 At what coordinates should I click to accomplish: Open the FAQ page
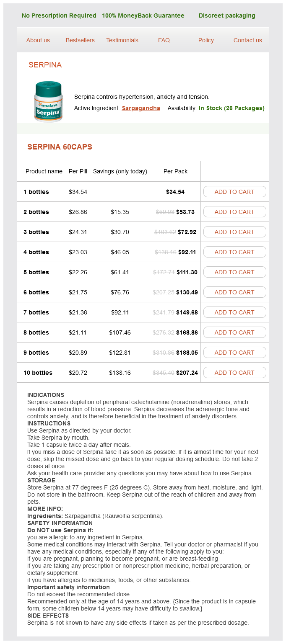tap(164, 40)
